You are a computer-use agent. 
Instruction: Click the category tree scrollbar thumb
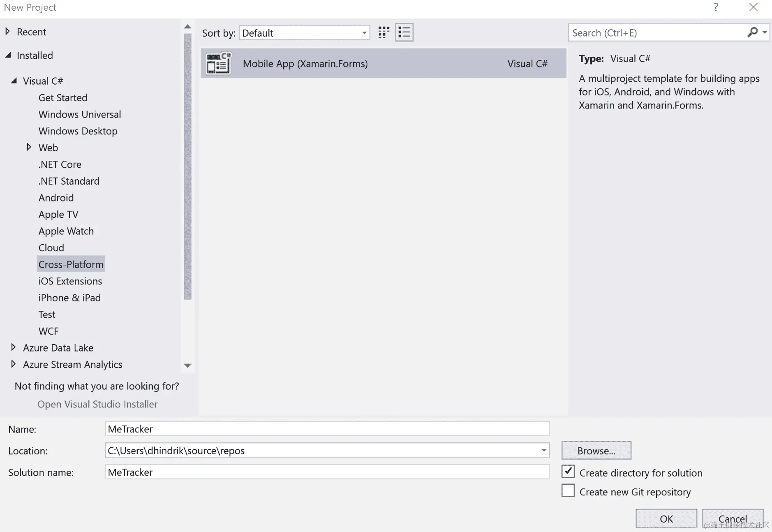(187, 167)
